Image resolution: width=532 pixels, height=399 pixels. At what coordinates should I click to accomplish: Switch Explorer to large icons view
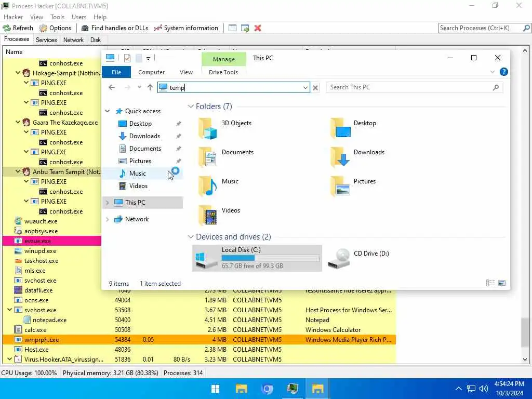coord(502,283)
